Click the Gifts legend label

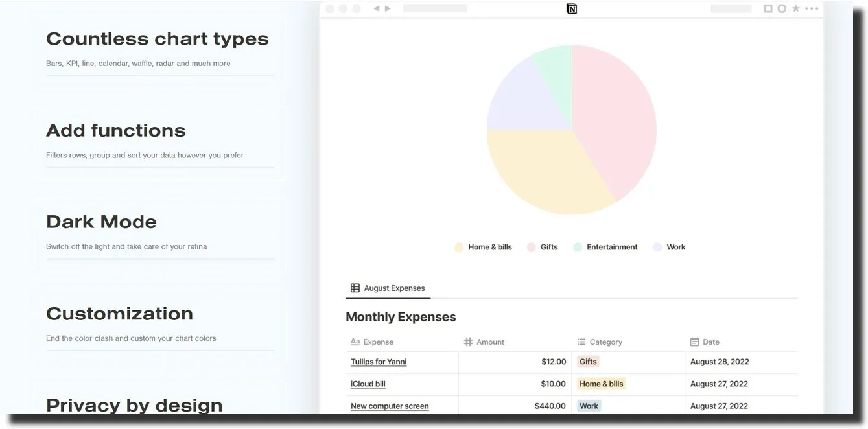[x=549, y=247]
